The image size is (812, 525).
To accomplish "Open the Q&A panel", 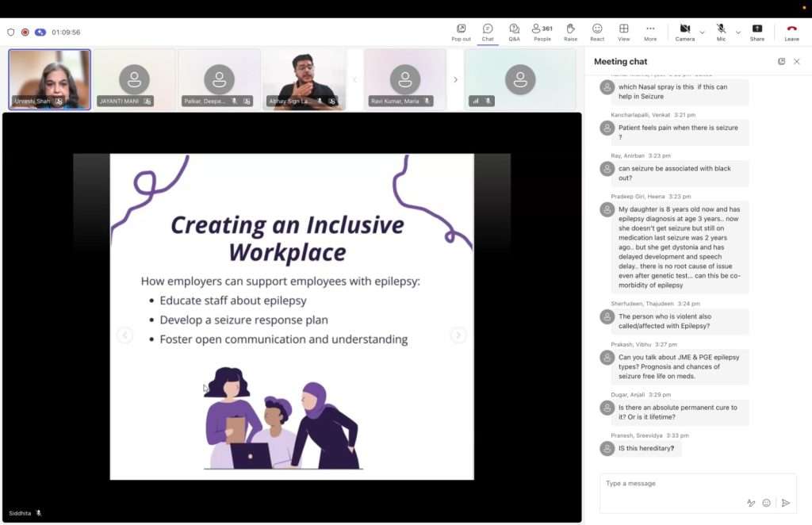I will tap(514, 32).
